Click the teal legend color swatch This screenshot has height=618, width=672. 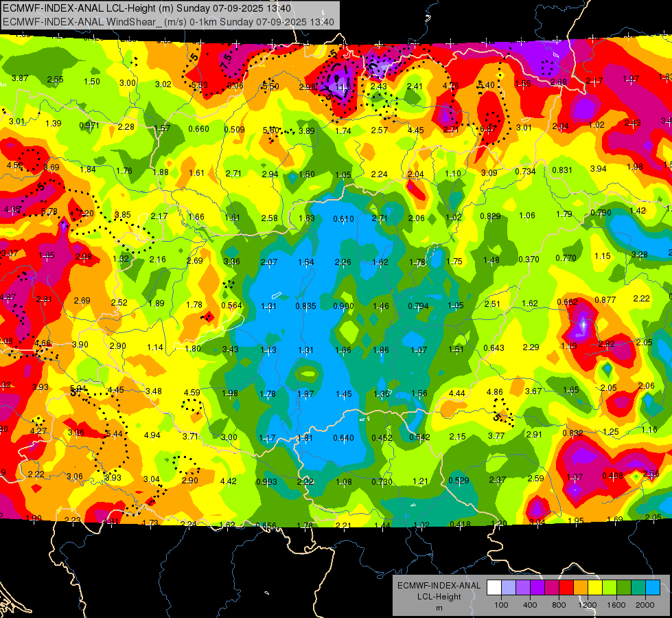pos(638,588)
